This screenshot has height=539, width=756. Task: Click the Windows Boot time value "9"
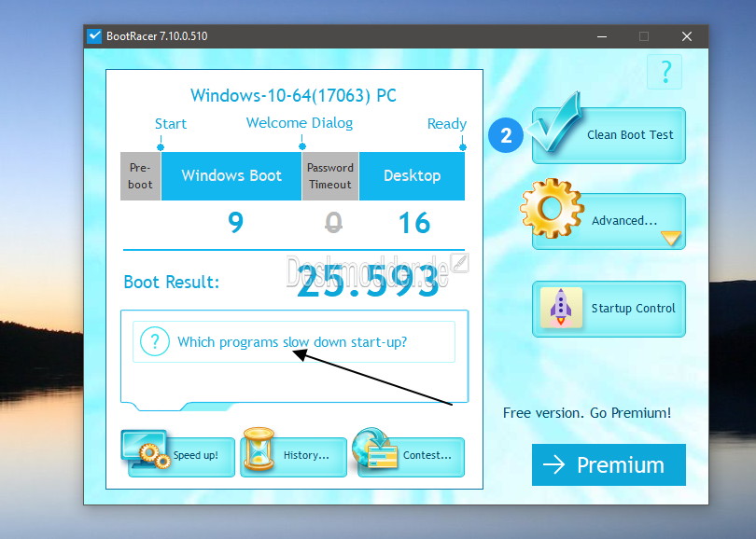click(235, 223)
